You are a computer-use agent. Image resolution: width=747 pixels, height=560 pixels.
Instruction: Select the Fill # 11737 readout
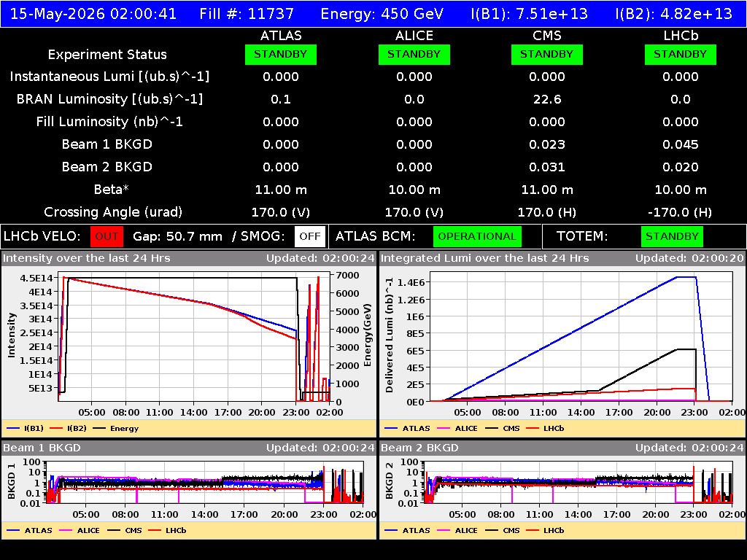pyautogui.click(x=247, y=14)
